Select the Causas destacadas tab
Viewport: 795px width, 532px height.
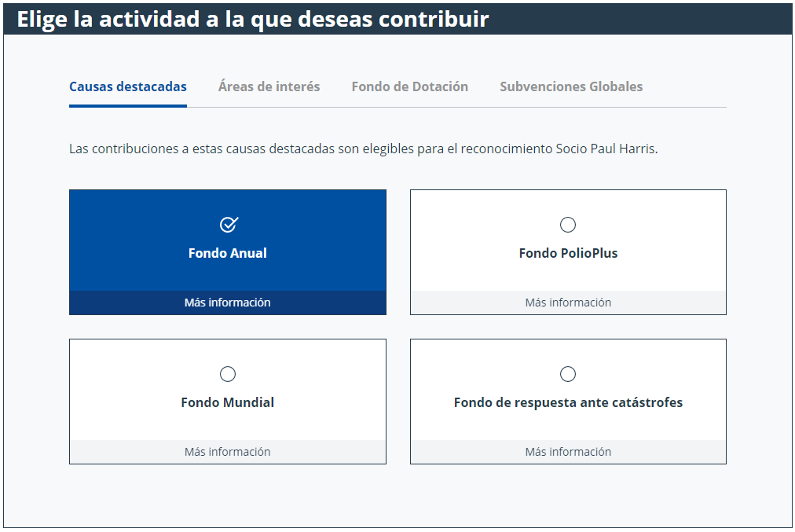128,86
